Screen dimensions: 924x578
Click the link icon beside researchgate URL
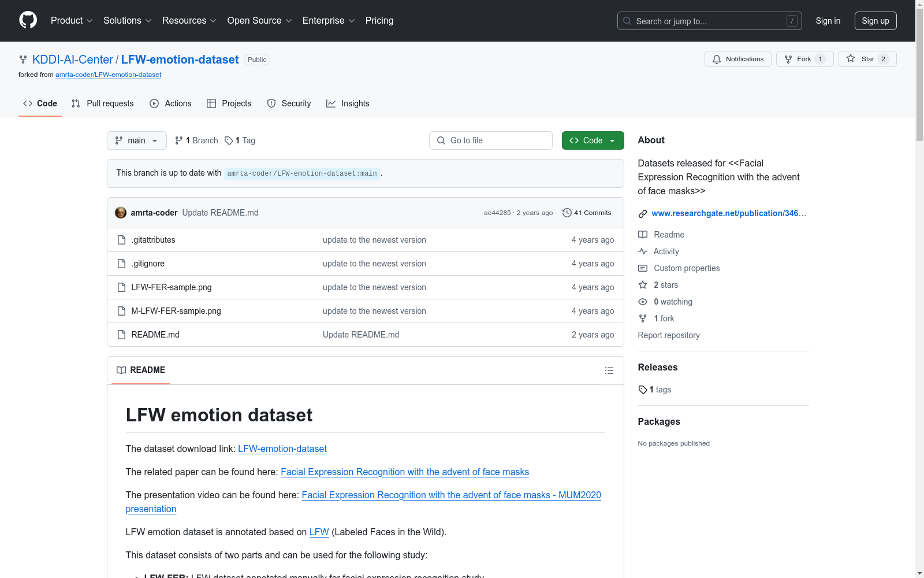[643, 214]
